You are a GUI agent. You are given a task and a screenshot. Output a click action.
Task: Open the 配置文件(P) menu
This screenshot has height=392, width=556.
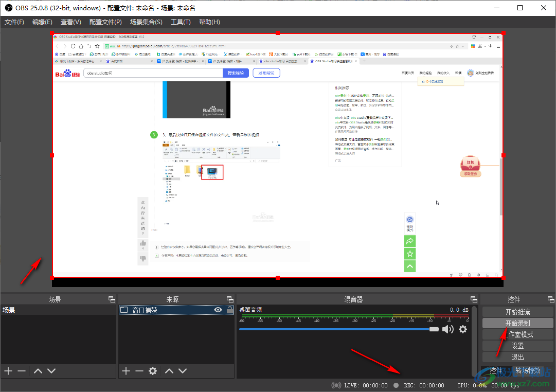click(105, 22)
